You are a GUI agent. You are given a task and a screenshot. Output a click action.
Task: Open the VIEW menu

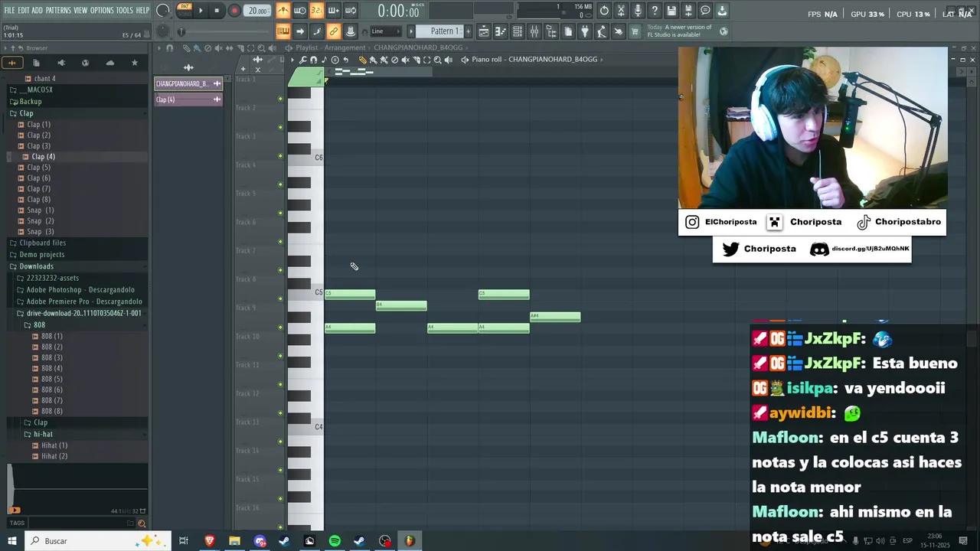80,10
